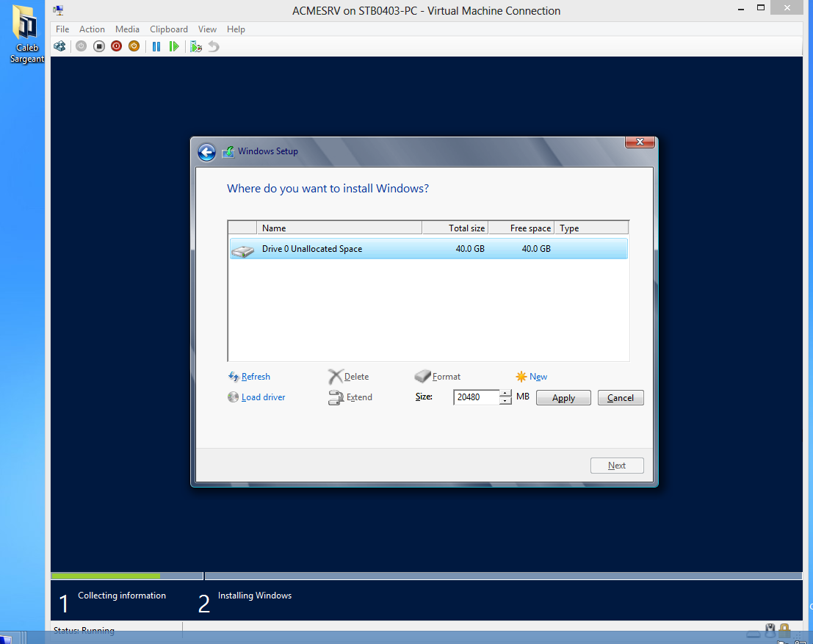
Task: Close the Windows Setup dialog
Action: pos(640,142)
